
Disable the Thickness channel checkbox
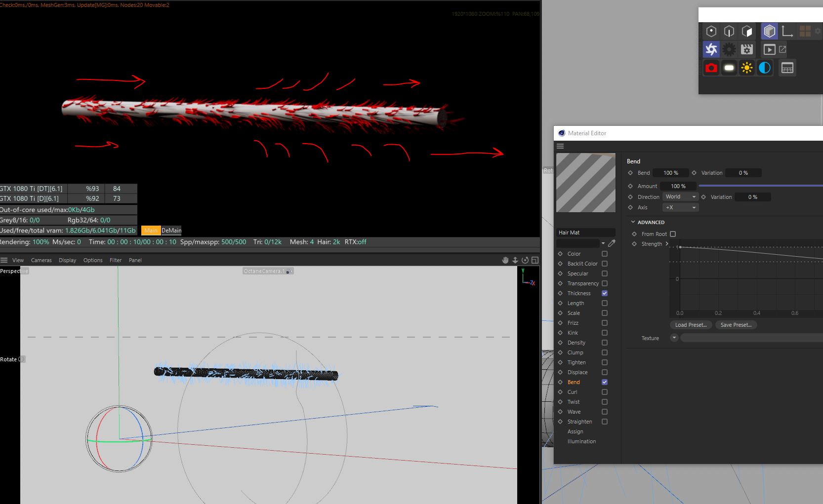coord(605,293)
